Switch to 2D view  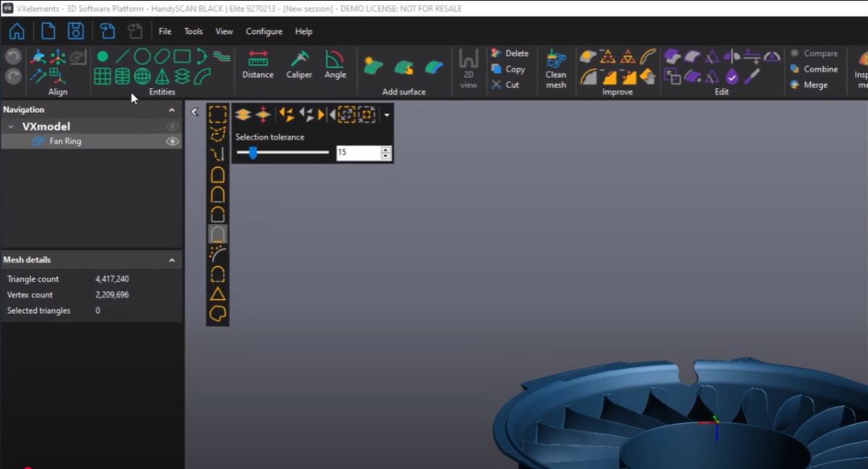[468, 65]
